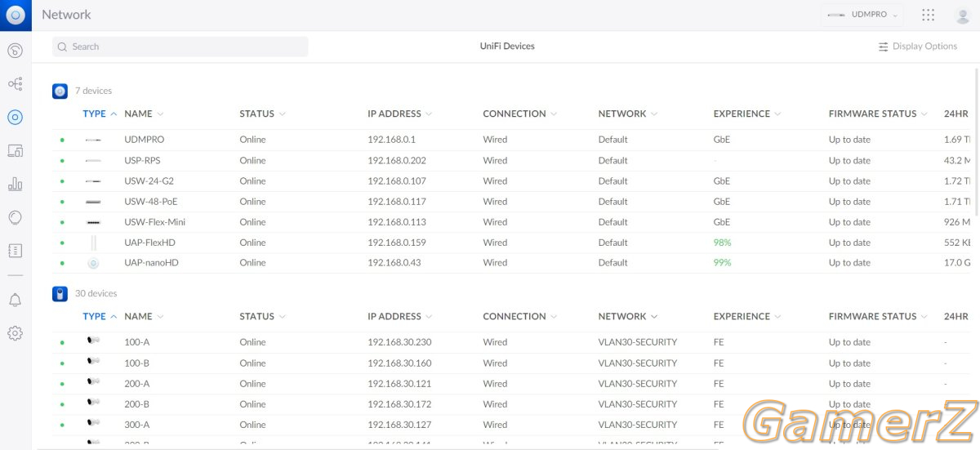Open the UAP-FlexHD device name
This screenshot has height=450, width=980.
pos(149,243)
